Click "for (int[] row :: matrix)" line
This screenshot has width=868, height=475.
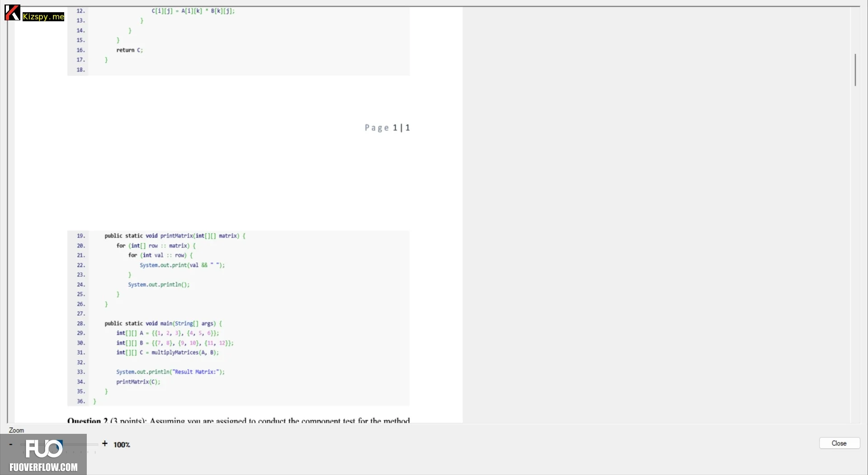coord(156,246)
